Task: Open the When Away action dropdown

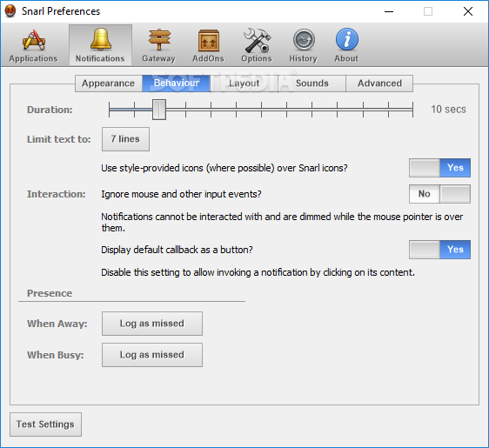Action: tap(152, 324)
